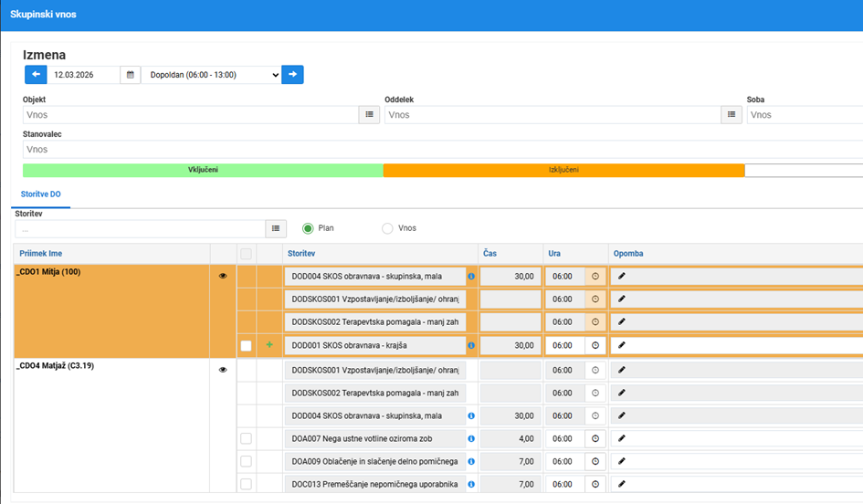Go to previous shift with left arrow
The image size is (863, 504).
click(x=36, y=74)
